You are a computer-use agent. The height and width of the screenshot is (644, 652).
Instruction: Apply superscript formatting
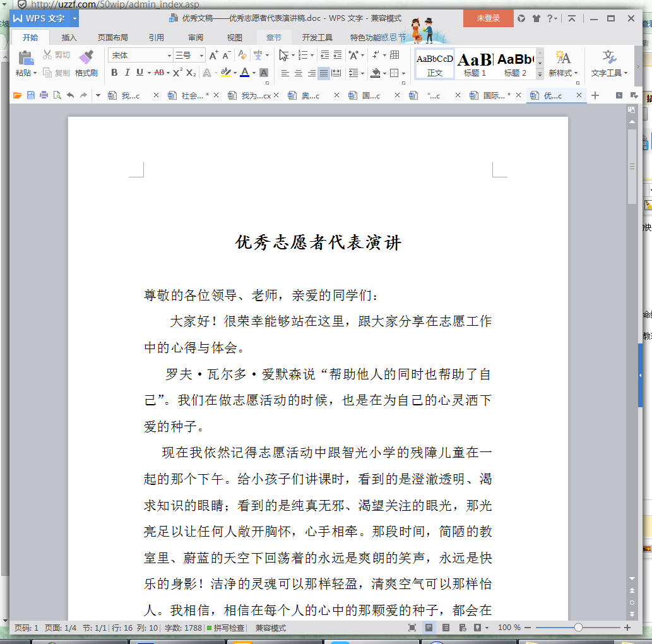tap(177, 73)
